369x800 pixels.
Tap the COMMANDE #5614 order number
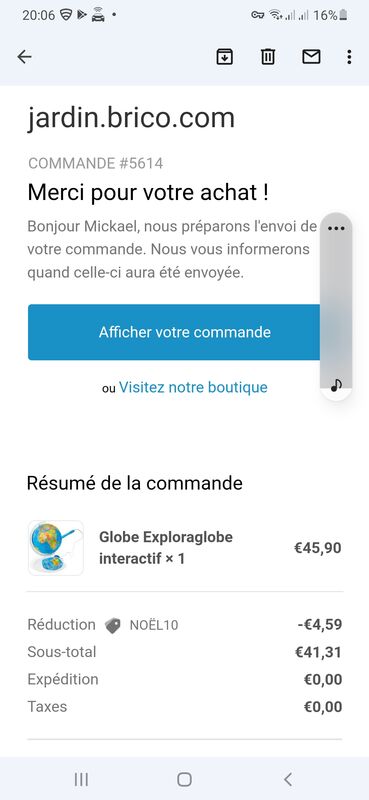(95, 163)
